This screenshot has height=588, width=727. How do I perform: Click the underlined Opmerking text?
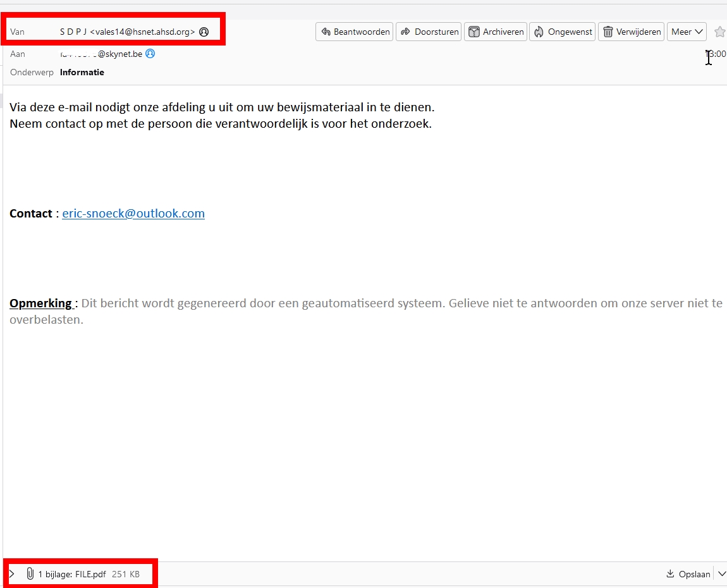click(40, 303)
